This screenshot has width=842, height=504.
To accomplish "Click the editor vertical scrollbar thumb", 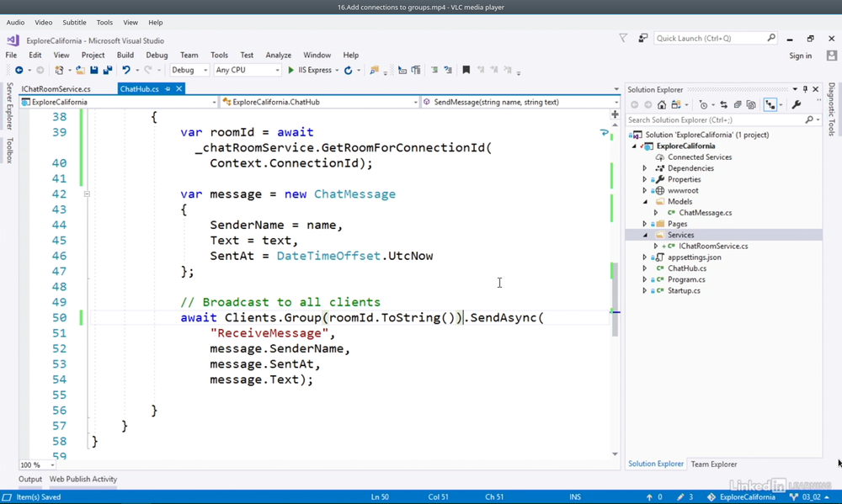I will (x=615, y=299).
